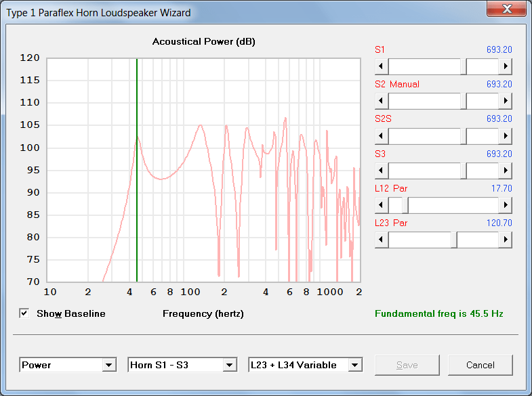Increase S2S using its right arrow
The width and height of the screenshot is (532, 396).
tap(505, 136)
